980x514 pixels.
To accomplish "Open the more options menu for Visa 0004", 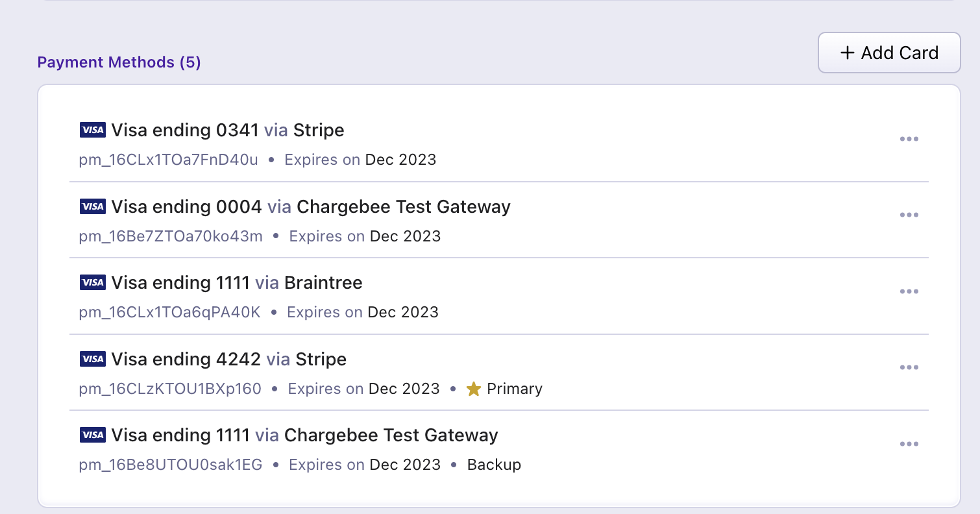I will 909,215.
